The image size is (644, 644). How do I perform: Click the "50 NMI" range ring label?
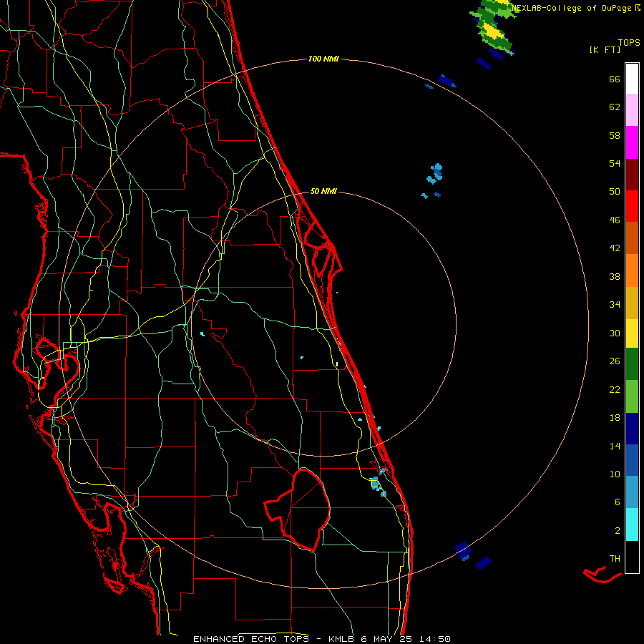pyautogui.click(x=323, y=191)
